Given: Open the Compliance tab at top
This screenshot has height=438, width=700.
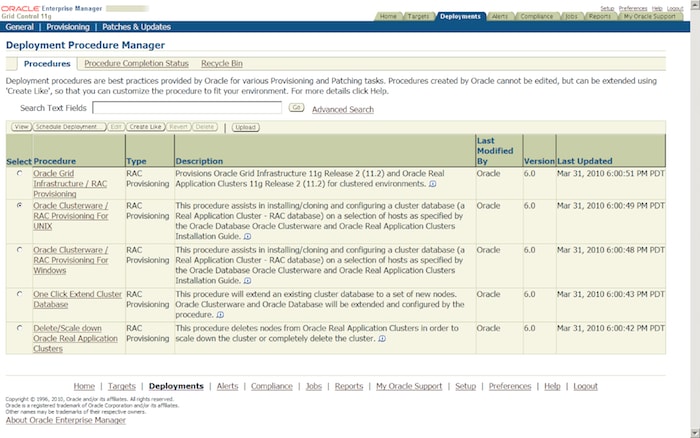Looking at the screenshot, I should point(537,17).
